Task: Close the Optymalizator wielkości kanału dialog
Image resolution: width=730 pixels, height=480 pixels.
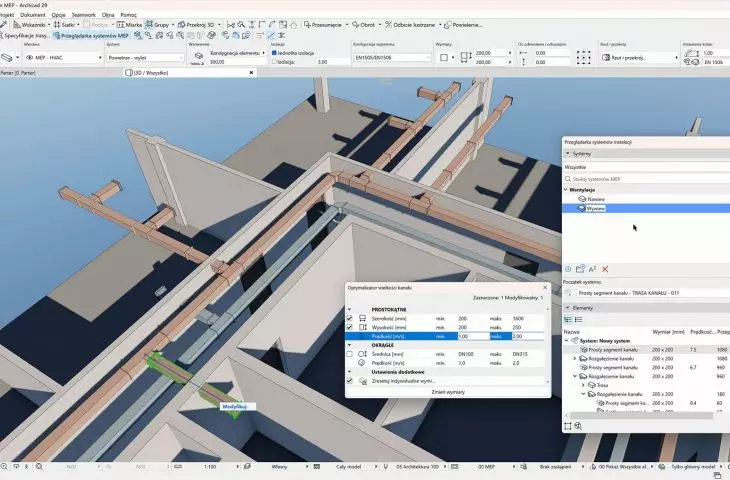Action: click(545, 288)
